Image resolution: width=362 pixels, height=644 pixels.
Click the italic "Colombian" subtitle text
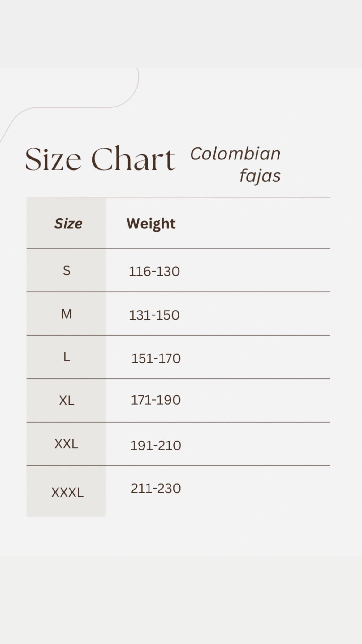click(235, 154)
